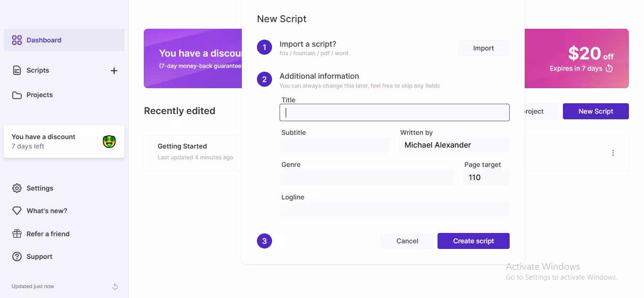Click the Refer a friend gift icon
The height and width of the screenshot is (298, 644).
click(17, 234)
